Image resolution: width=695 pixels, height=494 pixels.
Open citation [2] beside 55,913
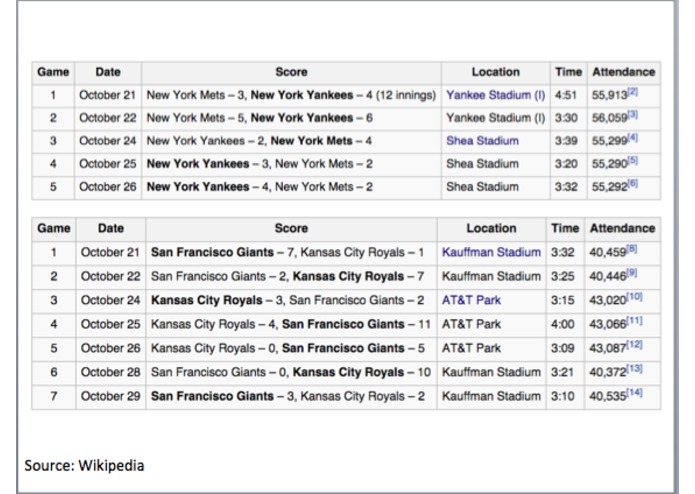point(633,92)
